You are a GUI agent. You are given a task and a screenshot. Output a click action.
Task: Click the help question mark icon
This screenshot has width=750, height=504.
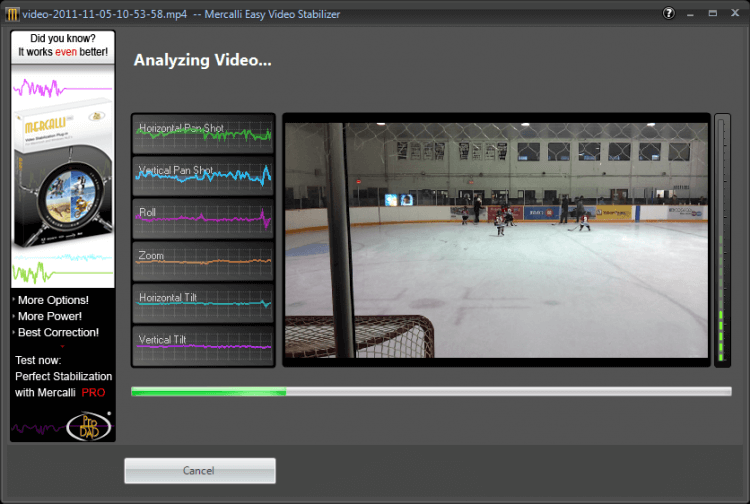pos(669,13)
